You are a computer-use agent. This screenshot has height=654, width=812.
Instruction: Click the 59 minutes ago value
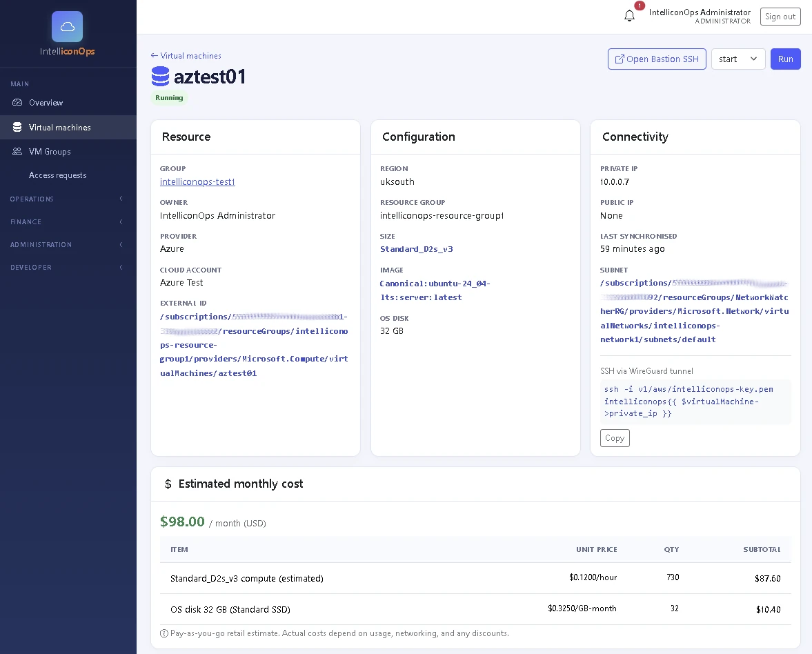[633, 248]
